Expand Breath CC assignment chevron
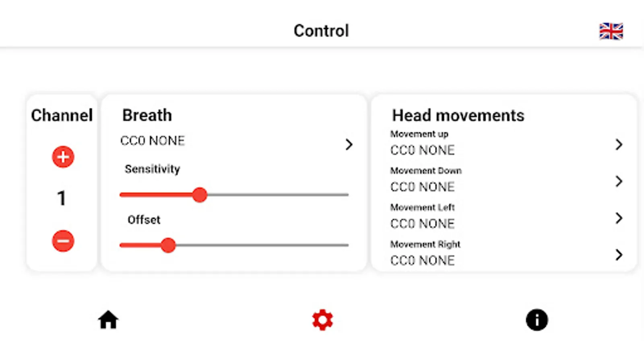Image resolution: width=644 pixels, height=362 pixels. pos(349,144)
